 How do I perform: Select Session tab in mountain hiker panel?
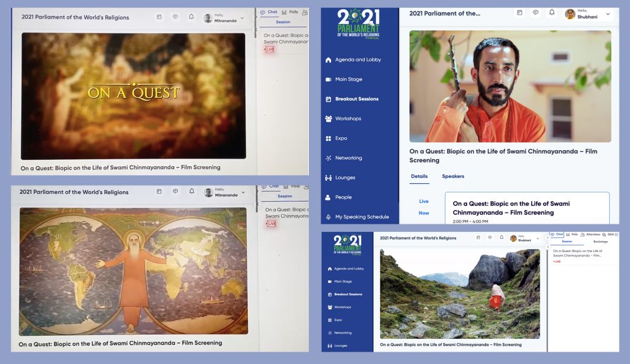click(x=567, y=242)
